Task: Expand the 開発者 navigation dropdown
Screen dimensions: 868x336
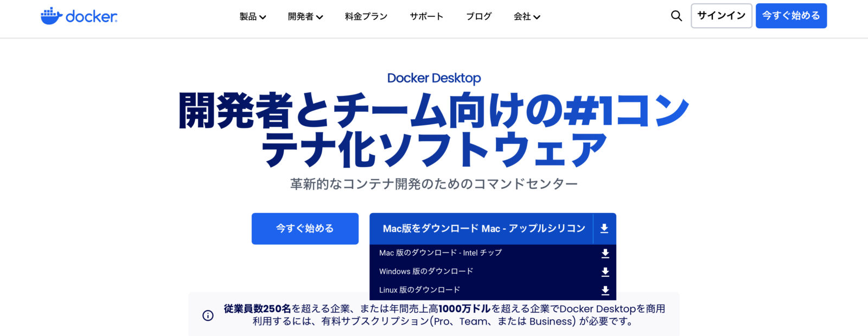Action: click(305, 17)
